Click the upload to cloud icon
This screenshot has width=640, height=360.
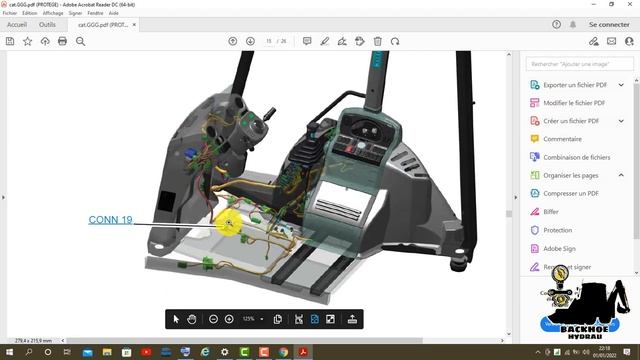coord(45,41)
